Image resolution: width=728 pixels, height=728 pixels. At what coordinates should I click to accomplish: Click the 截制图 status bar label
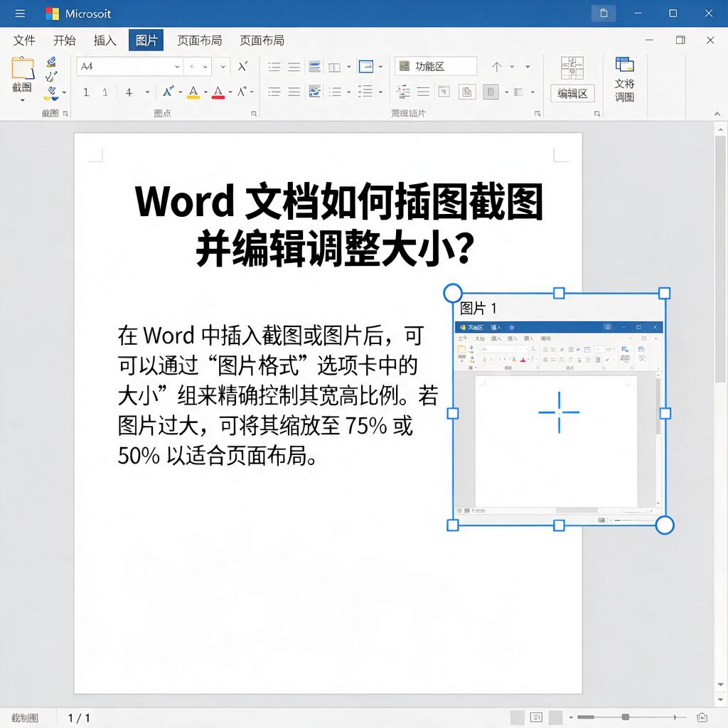point(25,717)
